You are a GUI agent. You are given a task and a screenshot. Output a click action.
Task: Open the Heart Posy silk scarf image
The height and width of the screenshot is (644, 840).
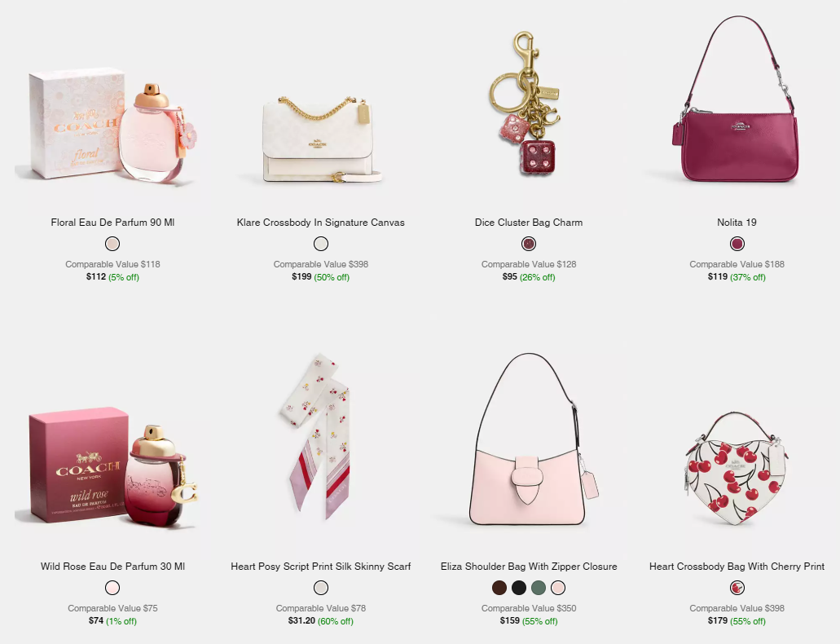coord(317,437)
